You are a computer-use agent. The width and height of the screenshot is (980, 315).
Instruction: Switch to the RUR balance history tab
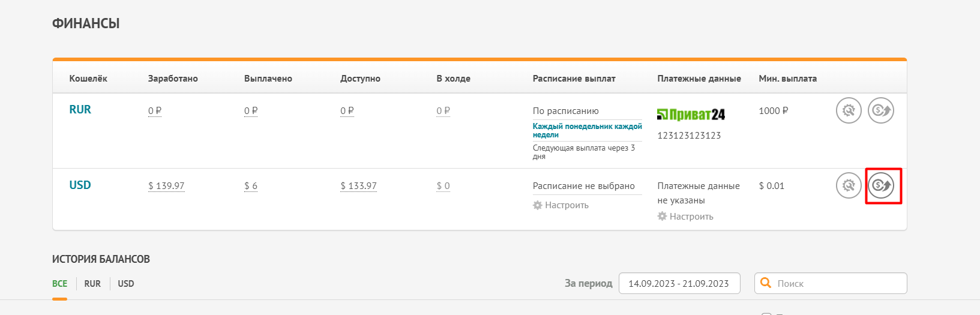92,284
